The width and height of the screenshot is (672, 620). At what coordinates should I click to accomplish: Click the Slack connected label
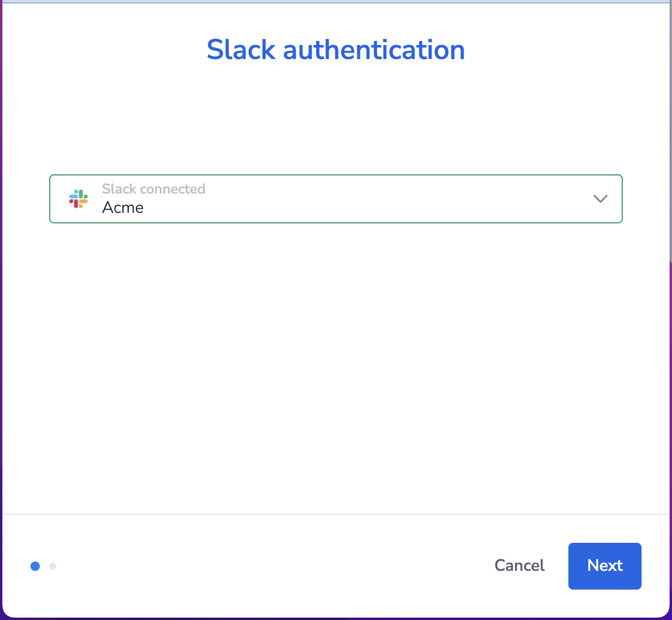click(x=153, y=189)
